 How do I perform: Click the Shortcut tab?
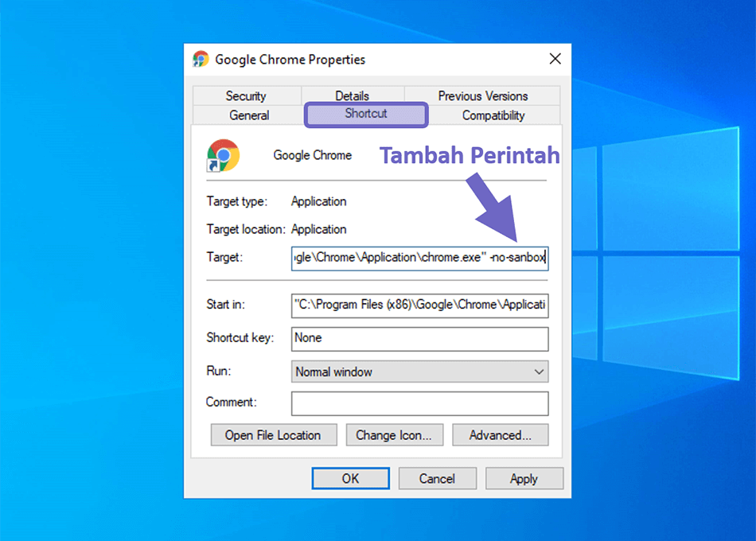[x=366, y=115]
